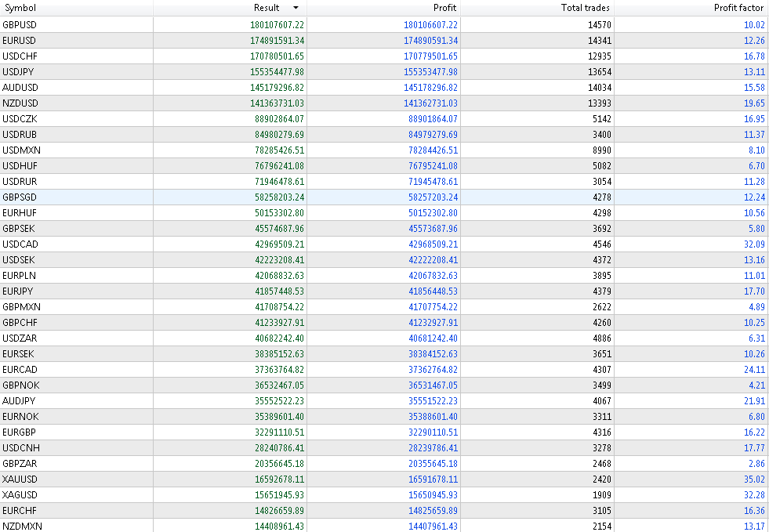The width and height of the screenshot is (769, 532).
Task: Click the result value 174891591.34
Action: point(277,40)
